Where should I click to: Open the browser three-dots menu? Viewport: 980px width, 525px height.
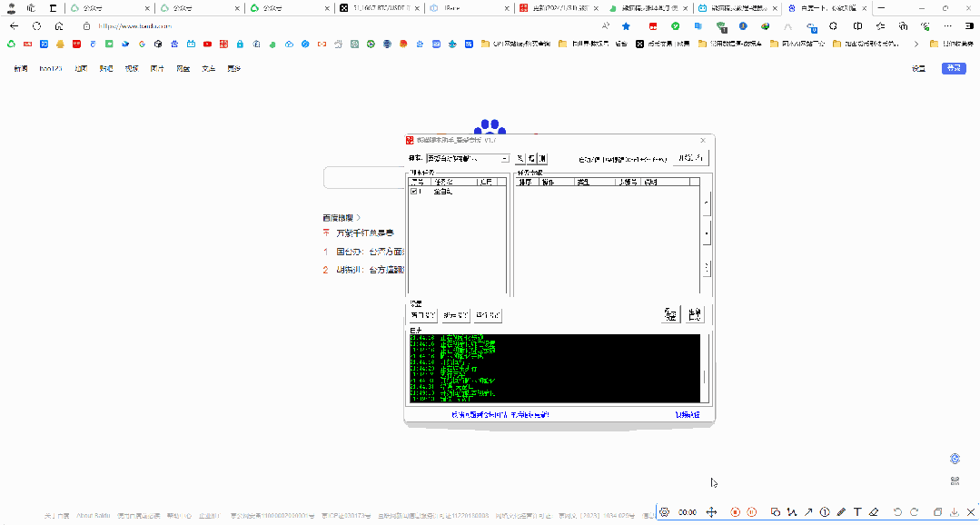point(948,26)
